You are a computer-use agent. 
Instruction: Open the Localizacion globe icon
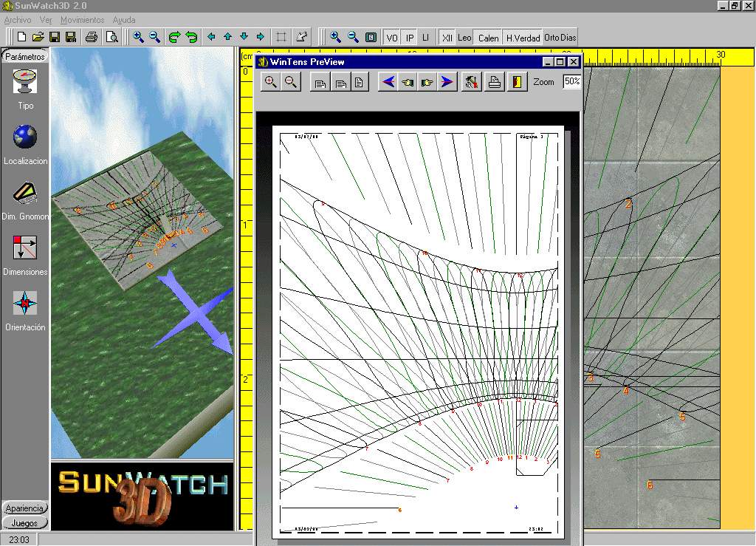pyautogui.click(x=24, y=137)
